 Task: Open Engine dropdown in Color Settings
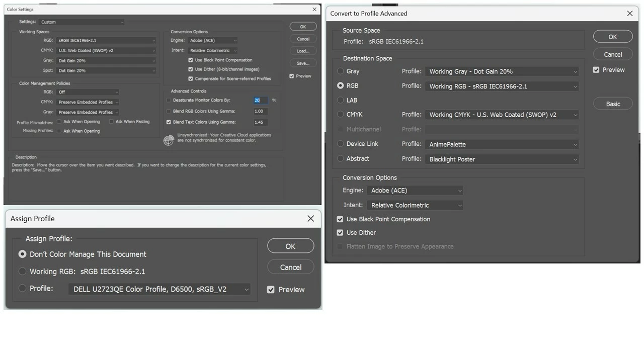212,40
